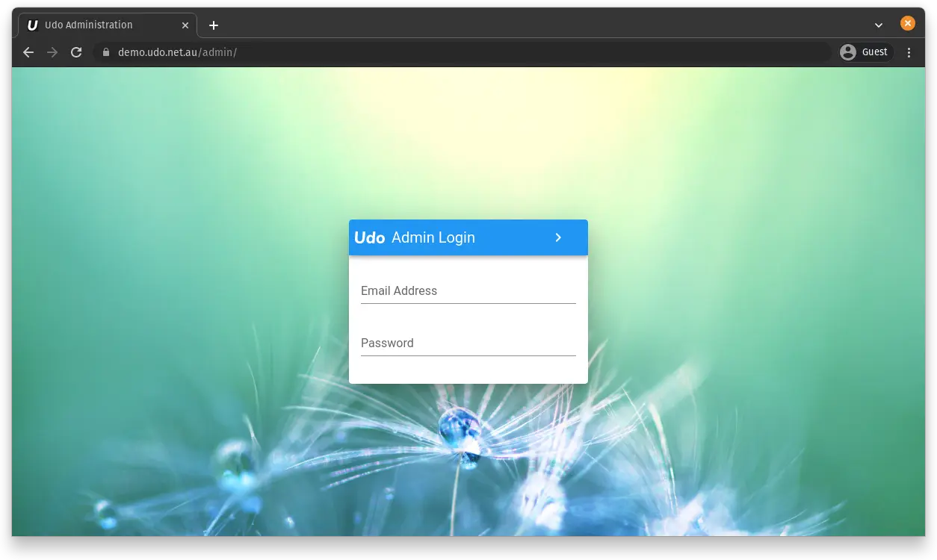Click the Udo favicon on the browser tab
Viewport: 937px width, 560px height.
click(32, 25)
